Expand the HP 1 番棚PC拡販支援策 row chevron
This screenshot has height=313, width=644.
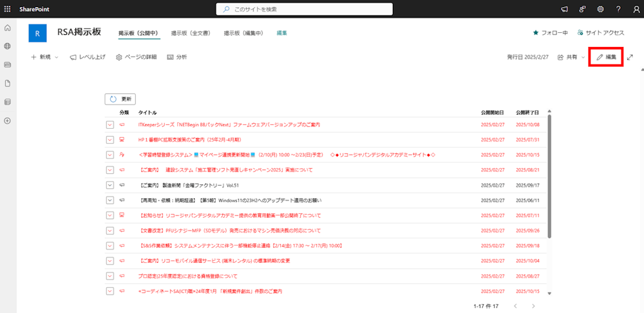[109, 140]
